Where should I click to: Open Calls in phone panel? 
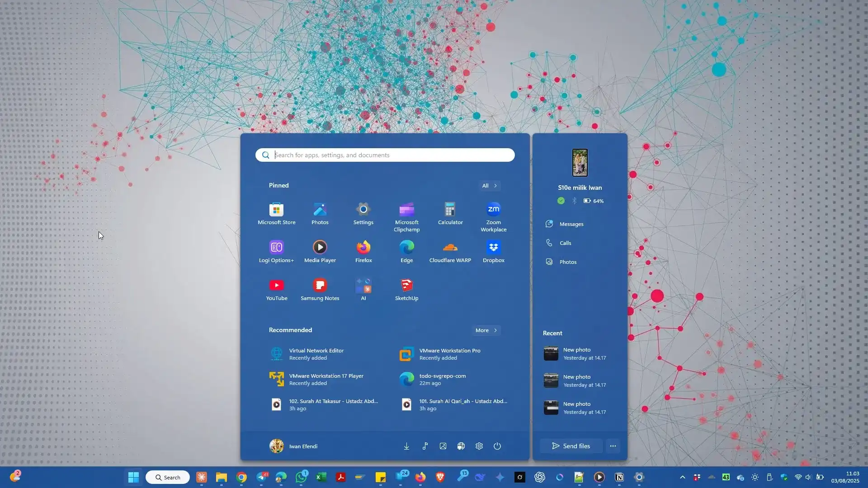point(565,243)
